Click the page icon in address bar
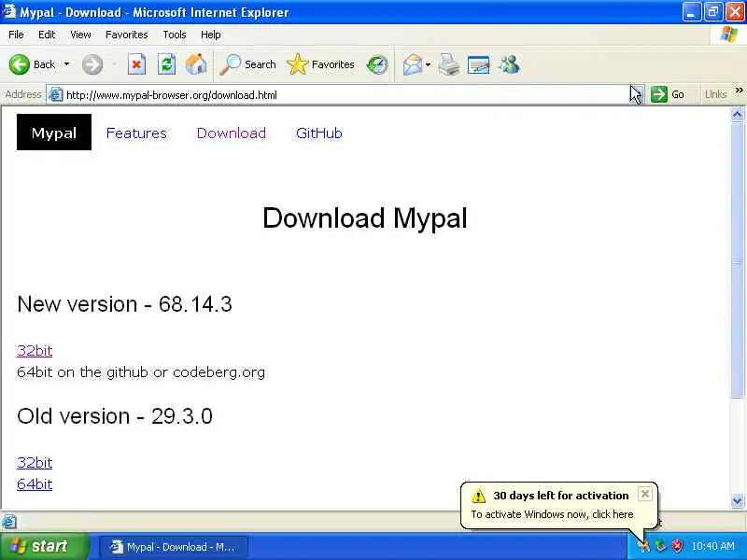Viewport: 747px width, 560px height. (56, 95)
